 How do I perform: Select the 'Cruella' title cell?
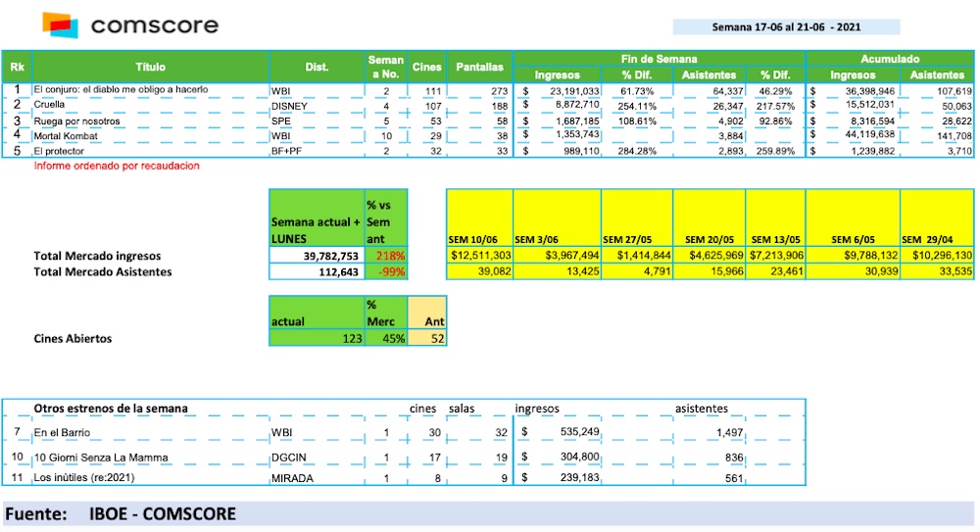49,105
